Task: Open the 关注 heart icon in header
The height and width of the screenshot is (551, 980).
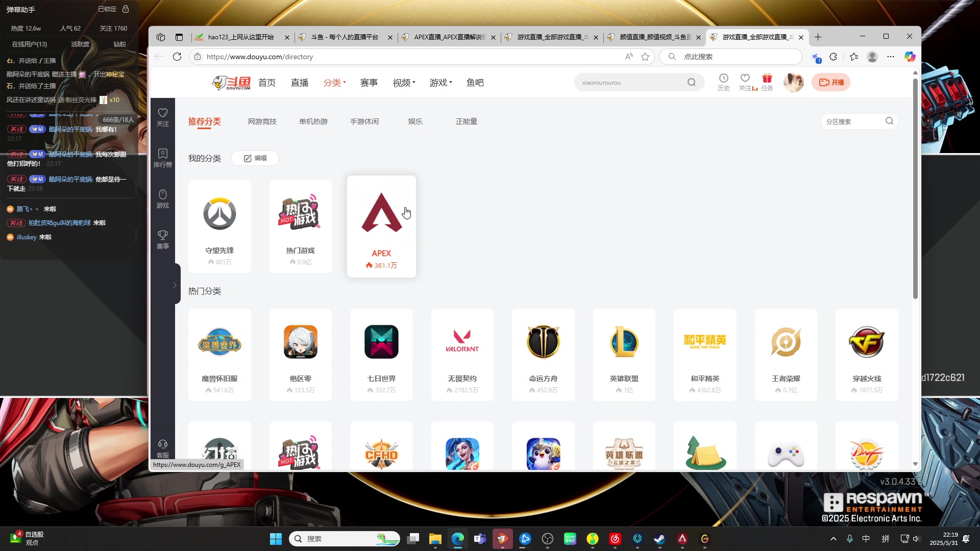Action: click(x=745, y=82)
